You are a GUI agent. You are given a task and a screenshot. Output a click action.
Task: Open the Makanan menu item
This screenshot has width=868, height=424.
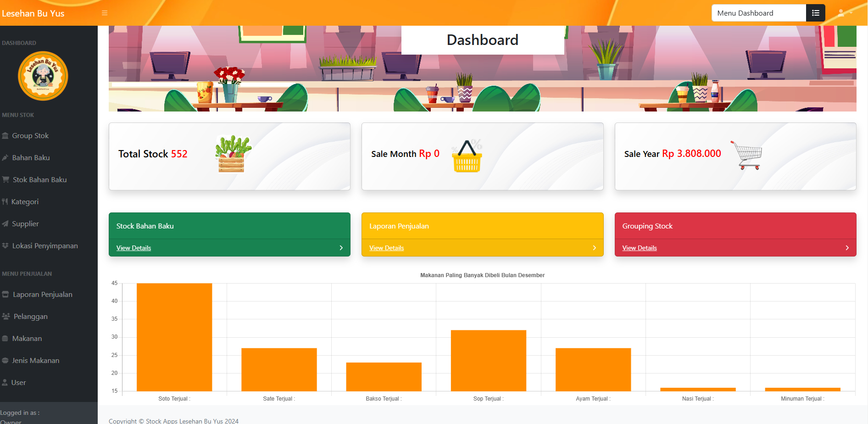pyautogui.click(x=27, y=339)
